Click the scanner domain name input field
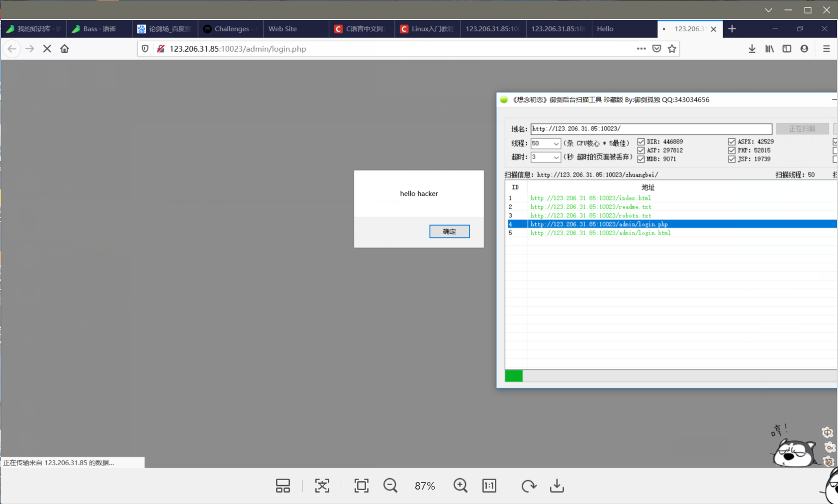Image resolution: width=838 pixels, height=504 pixels. coord(651,129)
